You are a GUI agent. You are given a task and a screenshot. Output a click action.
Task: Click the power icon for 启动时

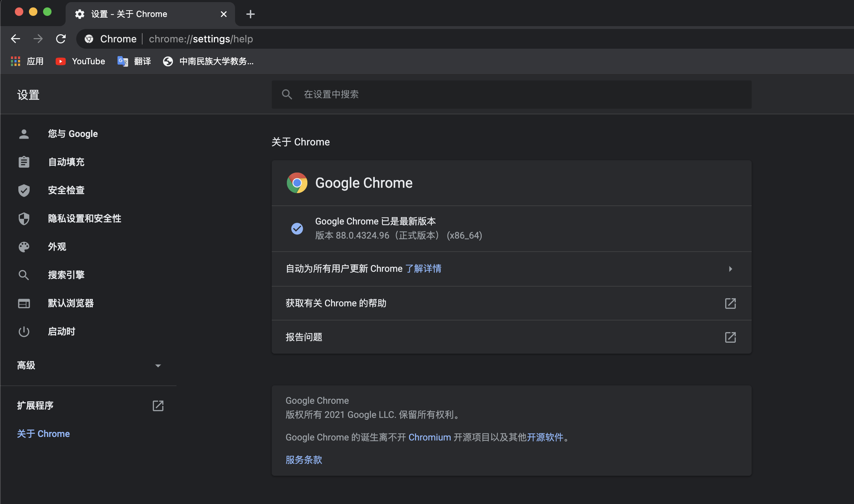[x=24, y=331]
